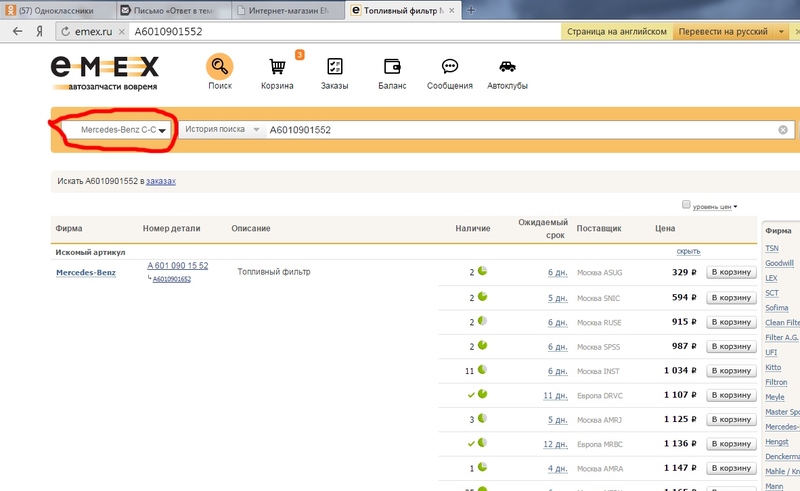This screenshot has width=800, height=491.
Task: Open the Сообщения chat bubble icon
Action: click(x=449, y=68)
